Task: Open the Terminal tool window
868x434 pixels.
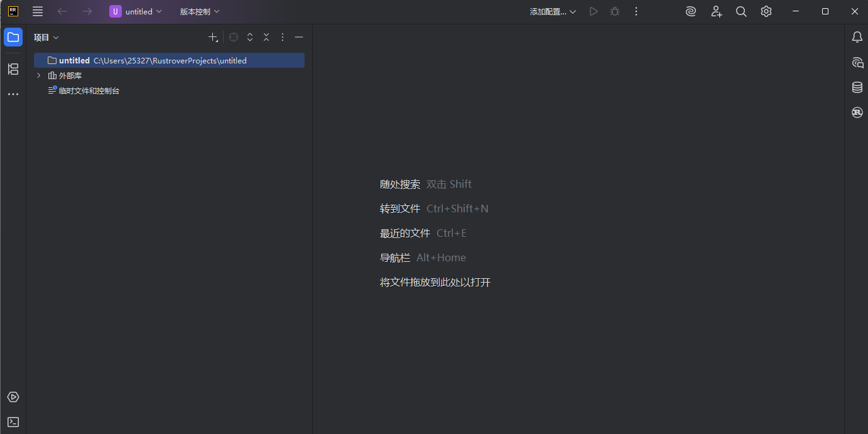Action: tap(13, 422)
